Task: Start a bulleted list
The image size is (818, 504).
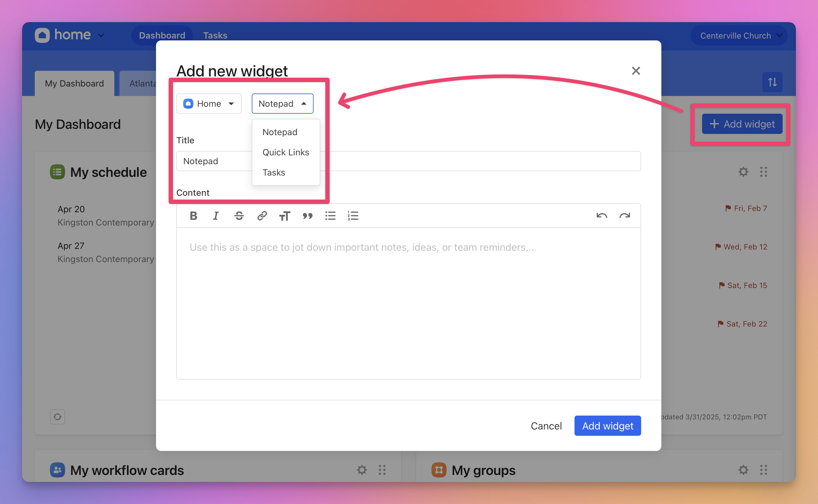Action: [330, 216]
